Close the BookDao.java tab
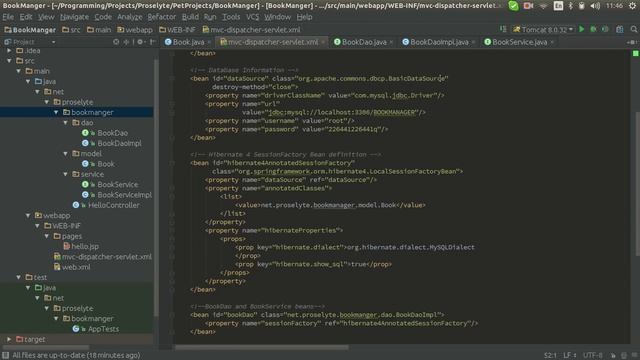640x360 pixels. [x=391, y=42]
